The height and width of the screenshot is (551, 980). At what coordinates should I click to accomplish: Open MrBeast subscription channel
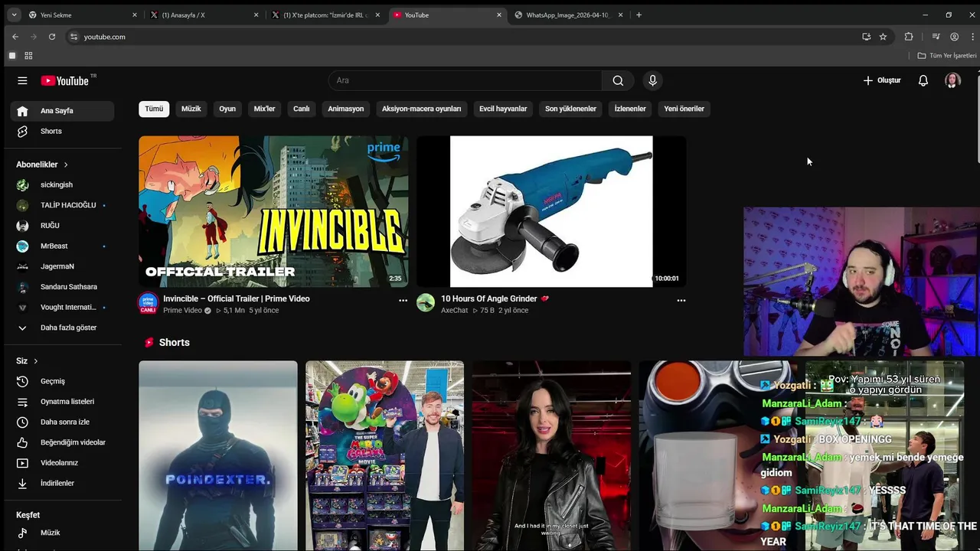click(x=62, y=246)
